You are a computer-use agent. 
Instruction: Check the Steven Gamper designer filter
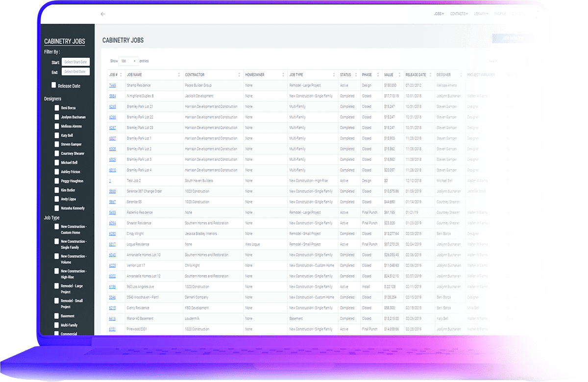(57, 144)
